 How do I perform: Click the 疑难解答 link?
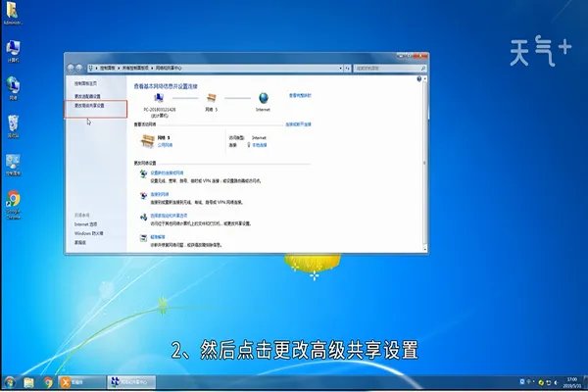coord(158,237)
